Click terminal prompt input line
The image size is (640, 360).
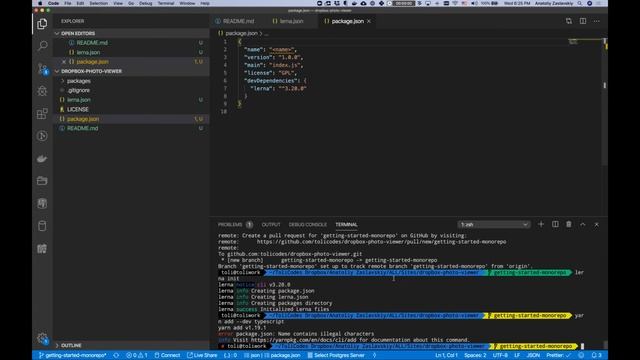pos(582,346)
